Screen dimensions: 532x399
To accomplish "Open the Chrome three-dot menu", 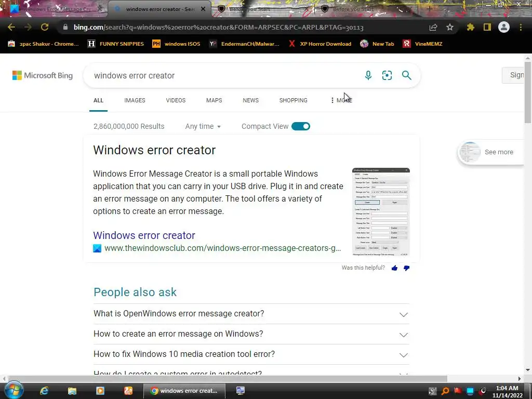I will (x=521, y=27).
